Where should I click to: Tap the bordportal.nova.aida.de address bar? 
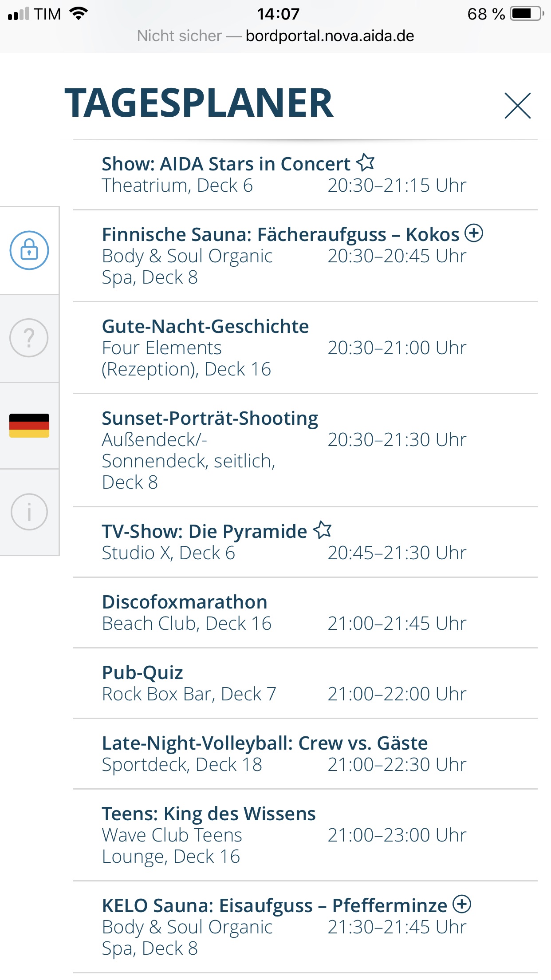pyautogui.click(x=329, y=36)
